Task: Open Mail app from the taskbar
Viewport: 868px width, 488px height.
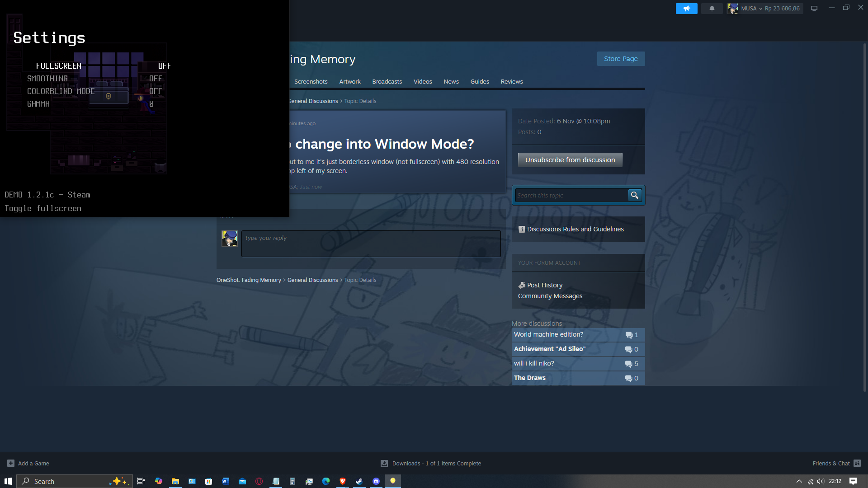Action: [242, 481]
